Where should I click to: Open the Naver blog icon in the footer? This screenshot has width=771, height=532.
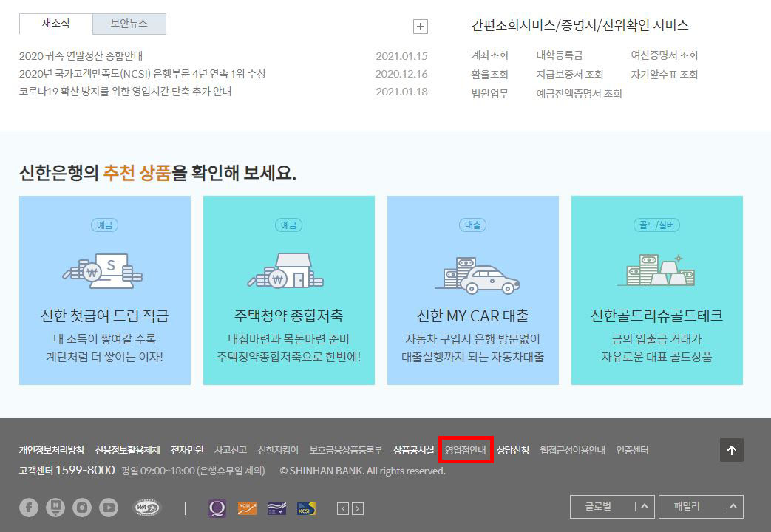[55, 508]
